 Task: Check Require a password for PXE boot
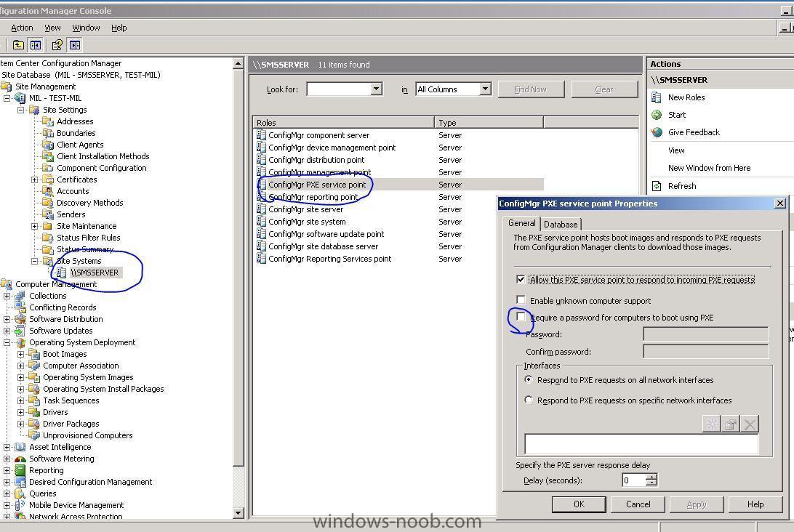point(521,316)
